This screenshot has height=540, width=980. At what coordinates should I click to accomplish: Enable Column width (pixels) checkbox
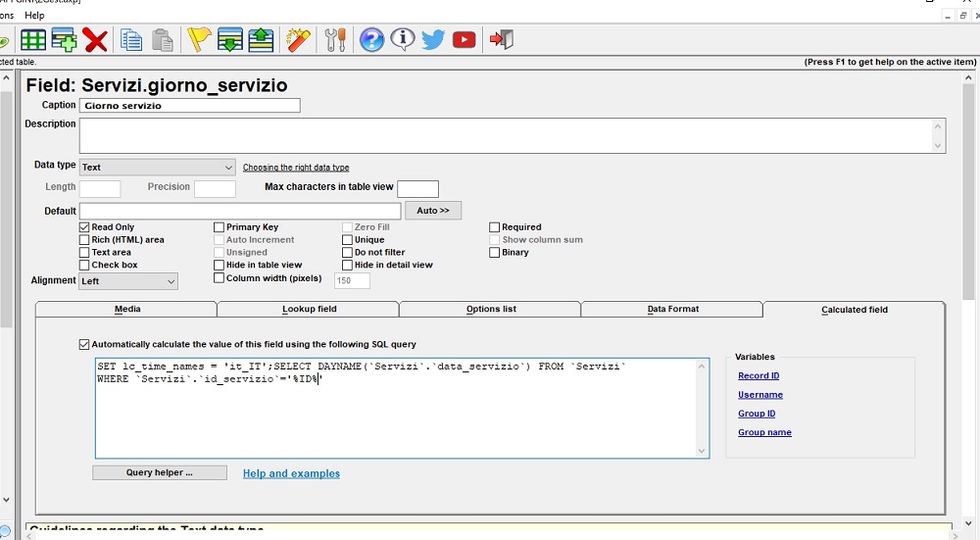click(x=219, y=278)
